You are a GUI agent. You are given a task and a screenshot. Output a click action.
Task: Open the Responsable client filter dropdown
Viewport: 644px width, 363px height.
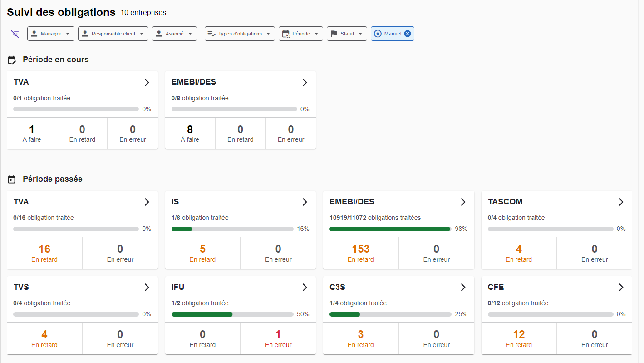[x=113, y=34]
